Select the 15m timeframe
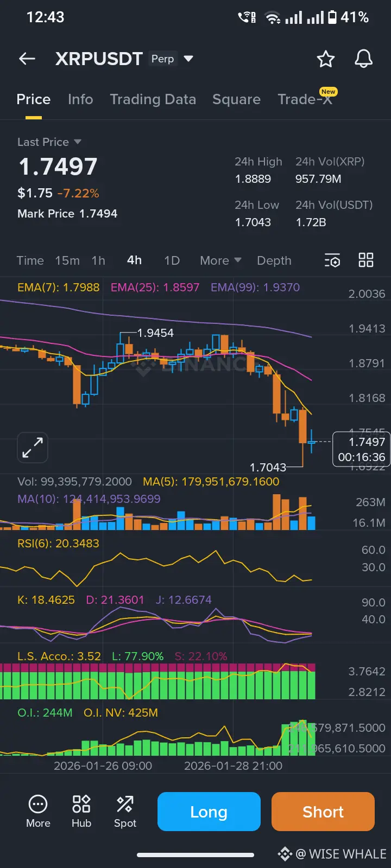This screenshot has width=391, height=868. 67,261
